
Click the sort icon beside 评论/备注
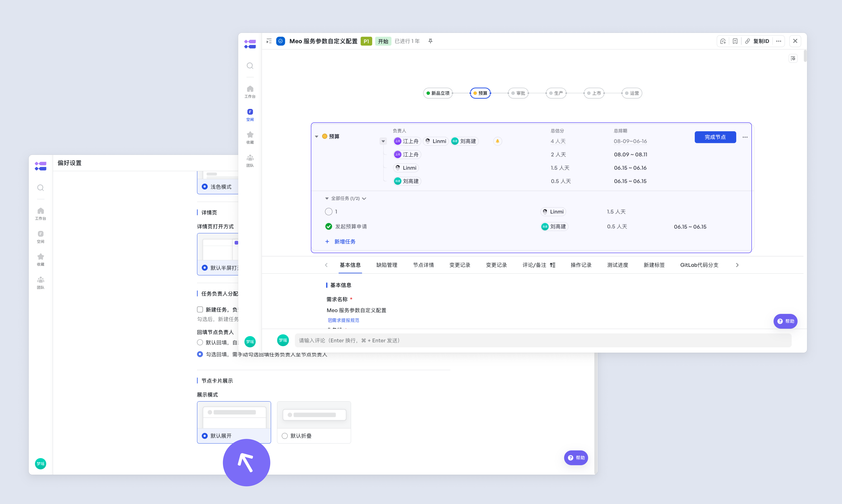[553, 265]
